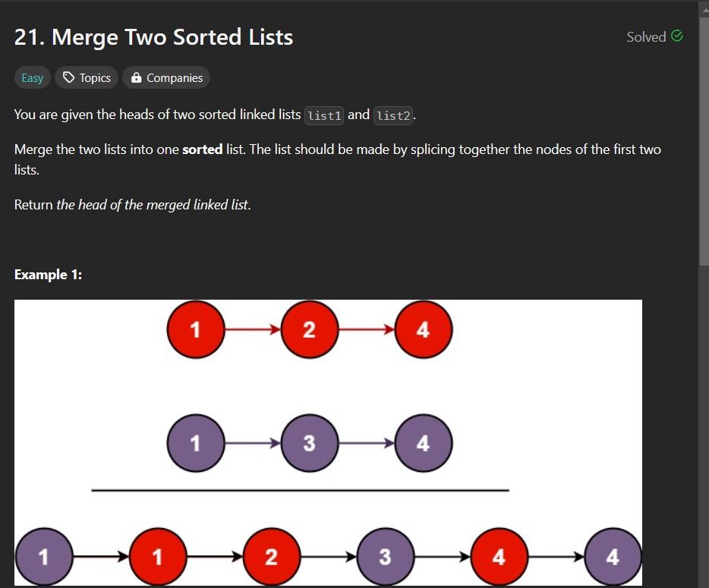The image size is (709, 588).
Task: Click the list1 inline code term
Action: tap(324, 115)
